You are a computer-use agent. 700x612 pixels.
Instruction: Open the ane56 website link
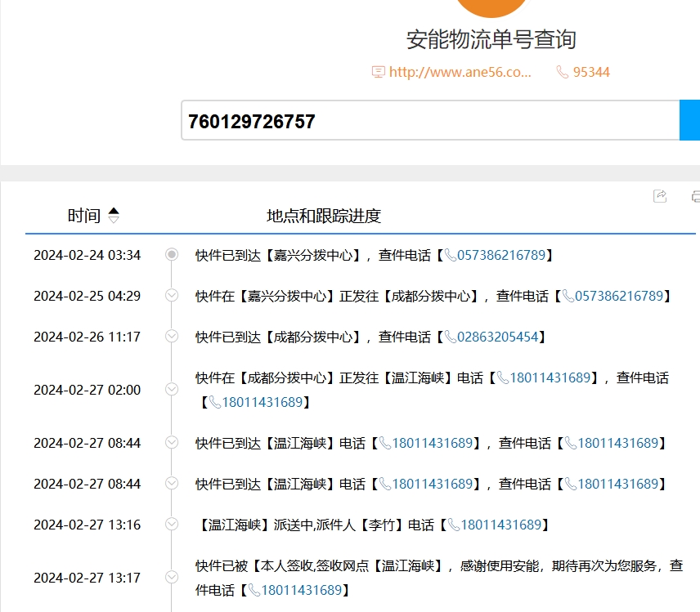460,72
